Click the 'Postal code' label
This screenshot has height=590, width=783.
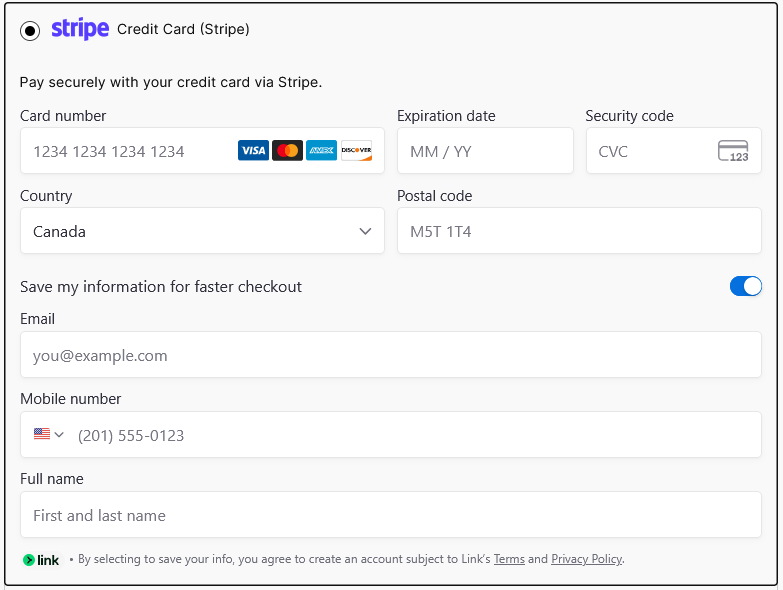[x=435, y=196]
